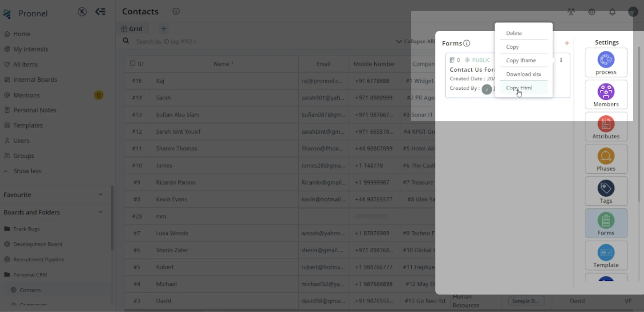Open the settings gear in top bar
The image size is (644, 312).
click(x=592, y=12)
